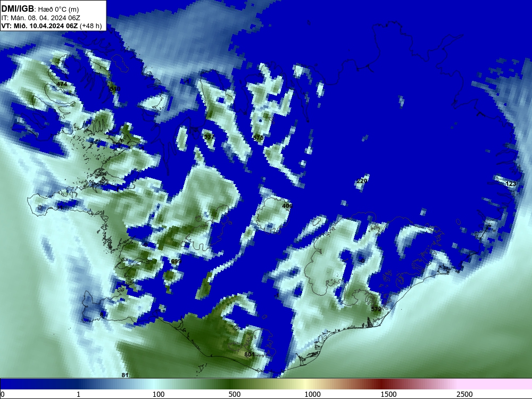Click the "(+48 h)" forecast offset text
Image resolution: width=532 pixels, height=399 pixels.
coord(90,26)
